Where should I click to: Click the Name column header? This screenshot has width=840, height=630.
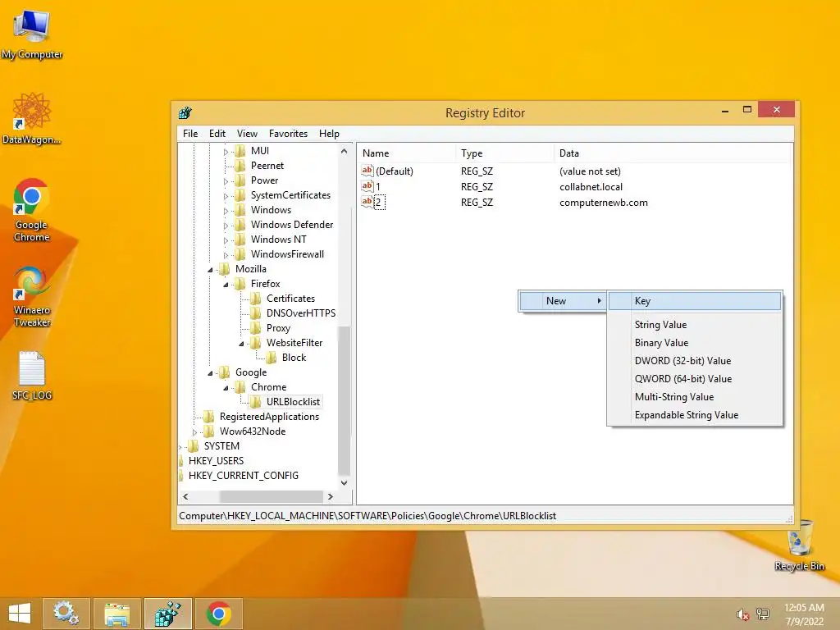click(407, 153)
